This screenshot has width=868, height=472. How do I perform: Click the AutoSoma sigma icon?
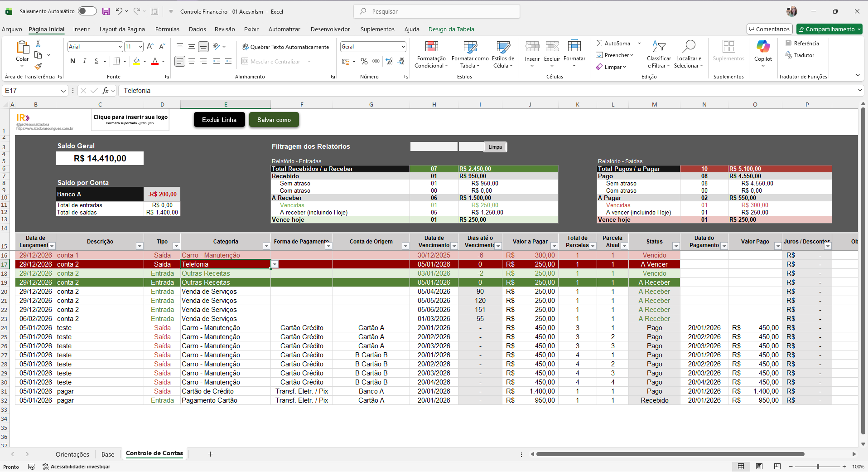599,44
